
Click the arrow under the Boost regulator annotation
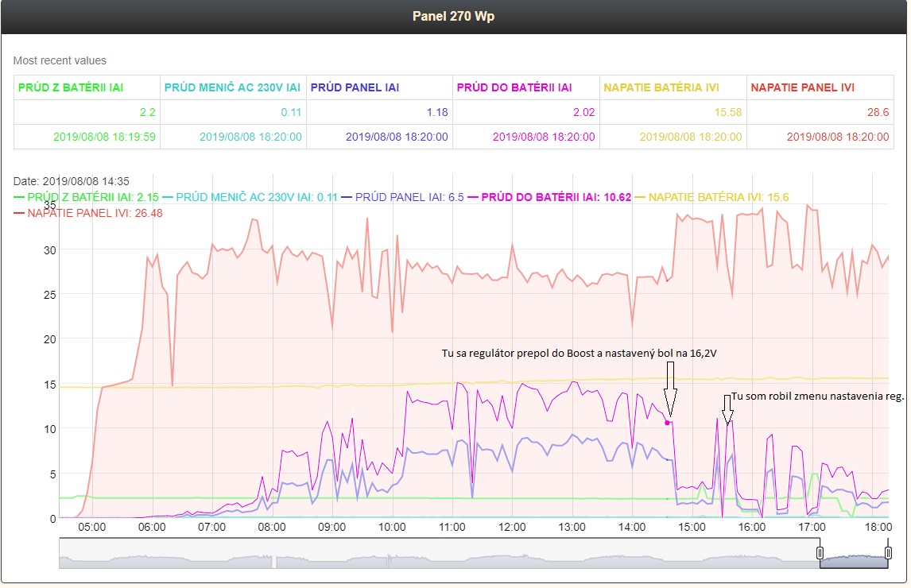tap(670, 388)
